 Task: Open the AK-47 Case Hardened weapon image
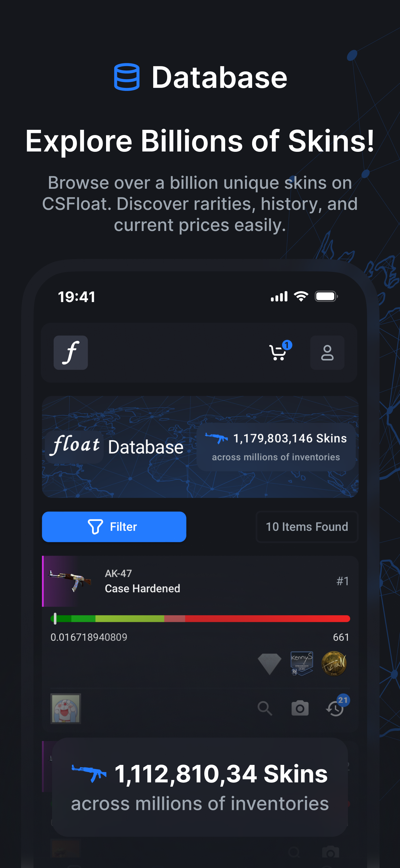click(70, 581)
